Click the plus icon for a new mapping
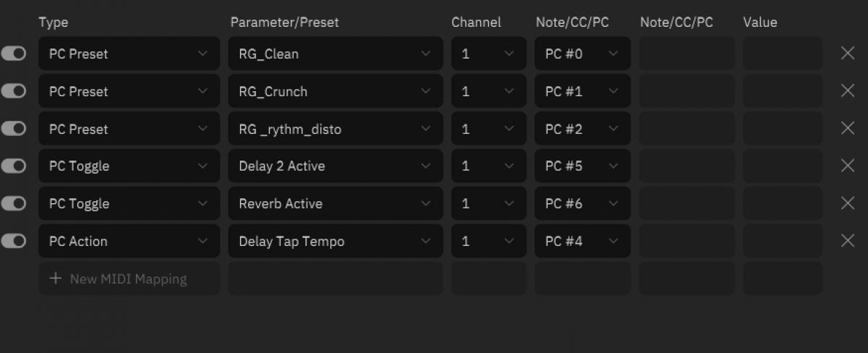The width and height of the screenshot is (868, 353). 56,278
